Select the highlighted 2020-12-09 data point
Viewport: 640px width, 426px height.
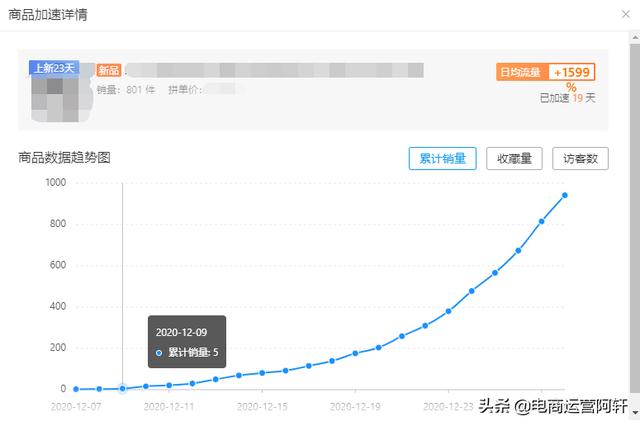(122, 388)
